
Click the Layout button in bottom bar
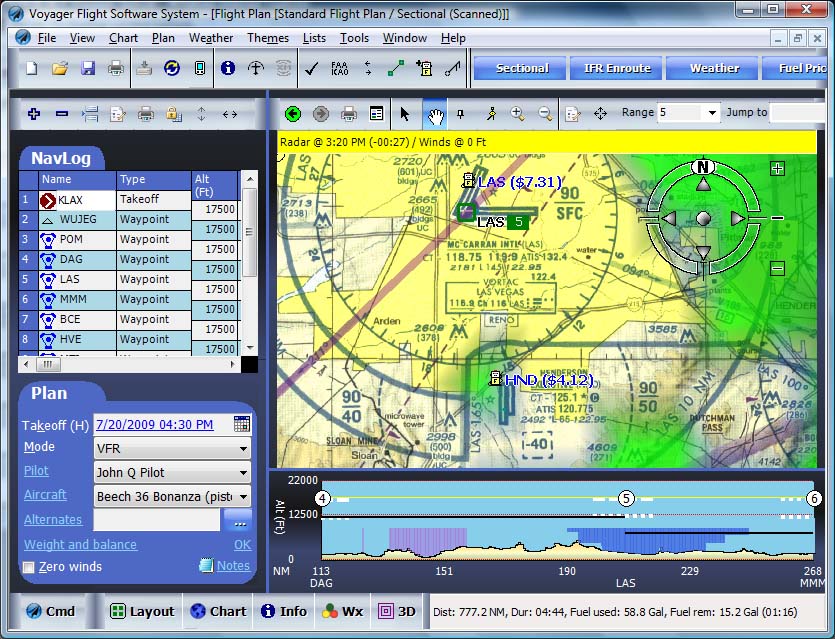tap(142, 611)
